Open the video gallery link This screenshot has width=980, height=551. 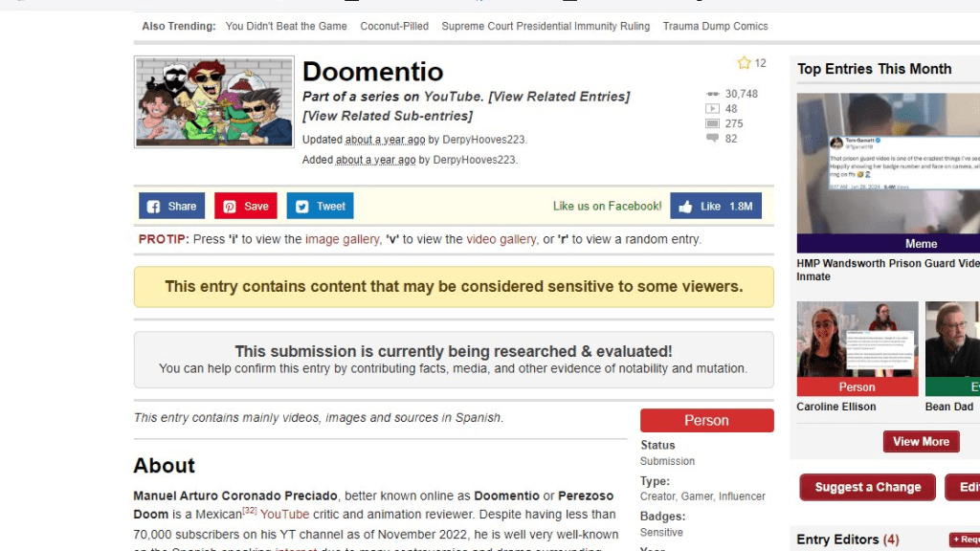(x=501, y=239)
